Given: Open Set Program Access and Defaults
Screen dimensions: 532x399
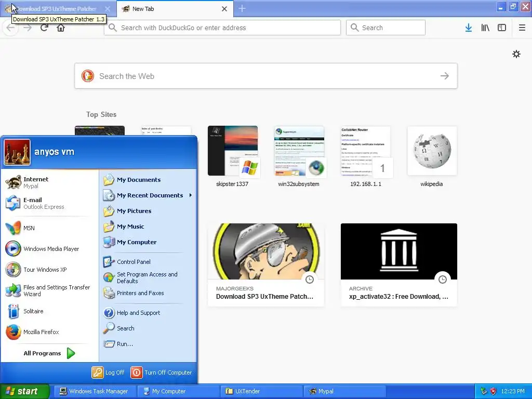Looking at the screenshot, I should coord(148,277).
